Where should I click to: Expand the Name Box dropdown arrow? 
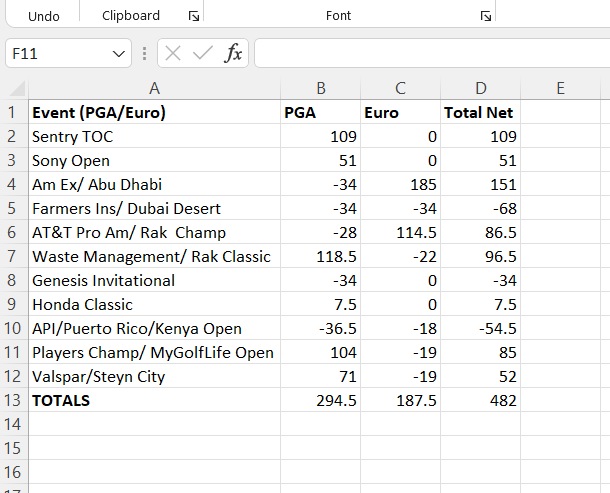119,53
